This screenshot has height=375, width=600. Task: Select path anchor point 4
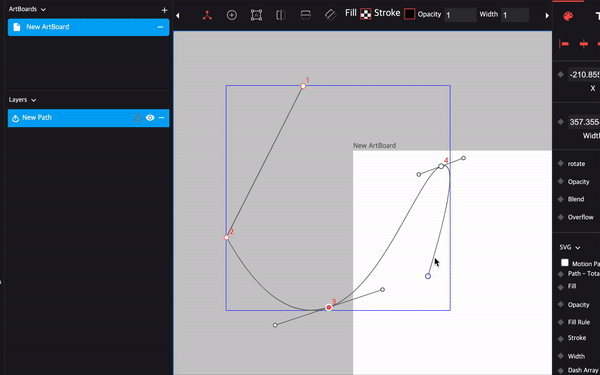[441, 166]
